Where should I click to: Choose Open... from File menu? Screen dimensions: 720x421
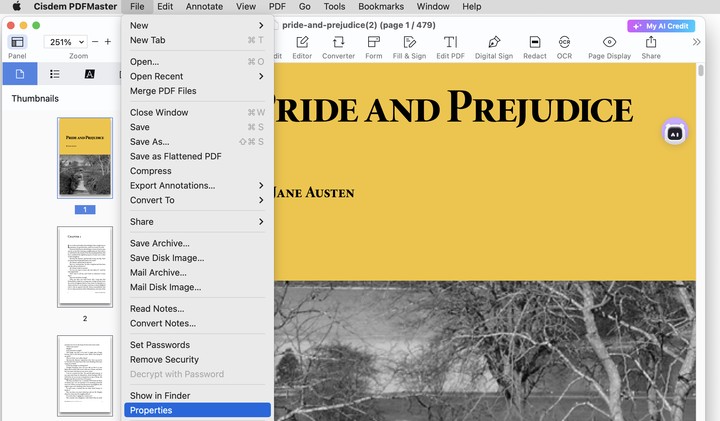click(197, 62)
